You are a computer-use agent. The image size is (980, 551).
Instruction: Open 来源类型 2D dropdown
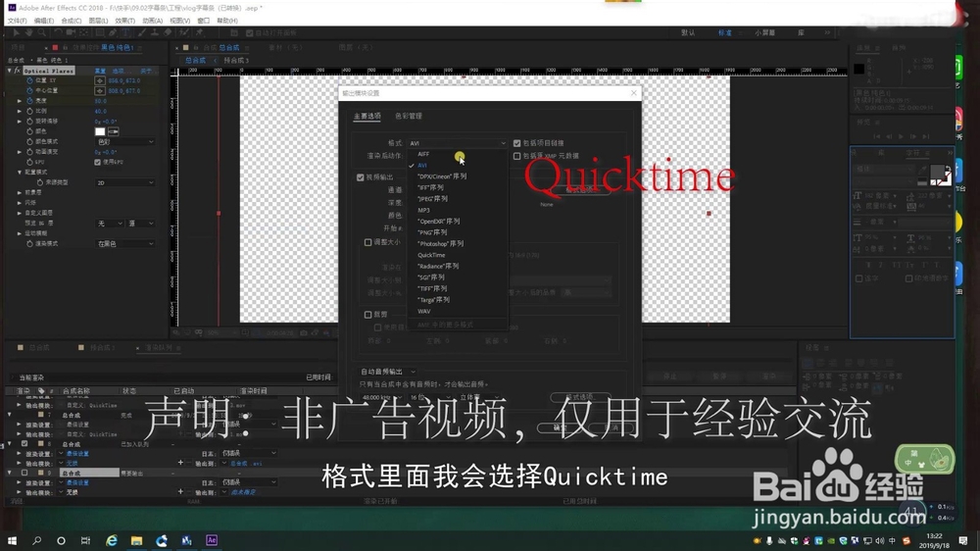pyautogui.click(x=125, y=182)
